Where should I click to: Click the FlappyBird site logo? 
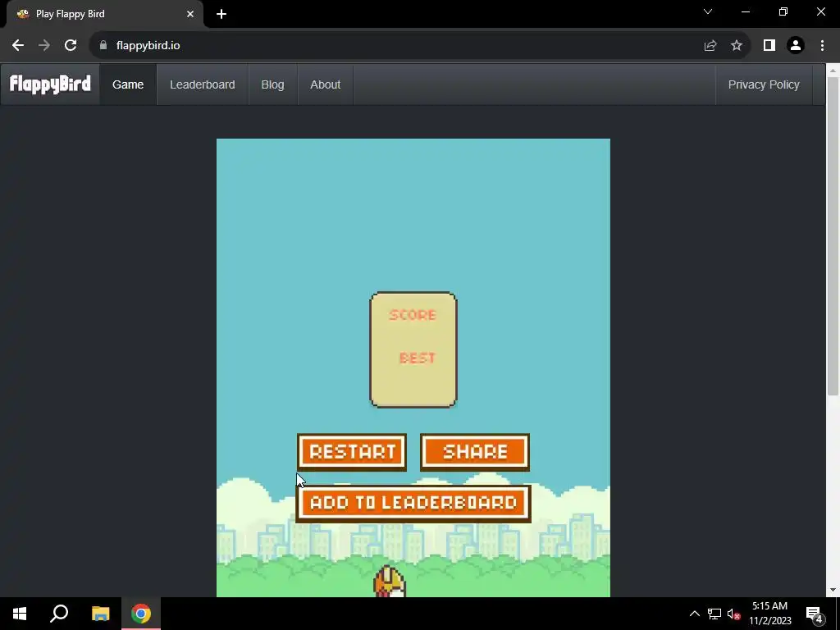[50, 84]
